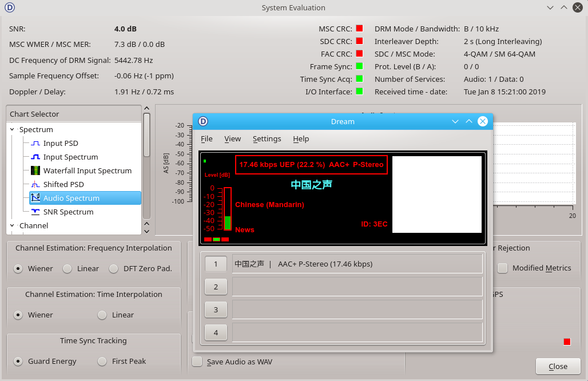Click the MSC CRC red status indicator
This screenshot has height=381, width=588.
(359, 29)
